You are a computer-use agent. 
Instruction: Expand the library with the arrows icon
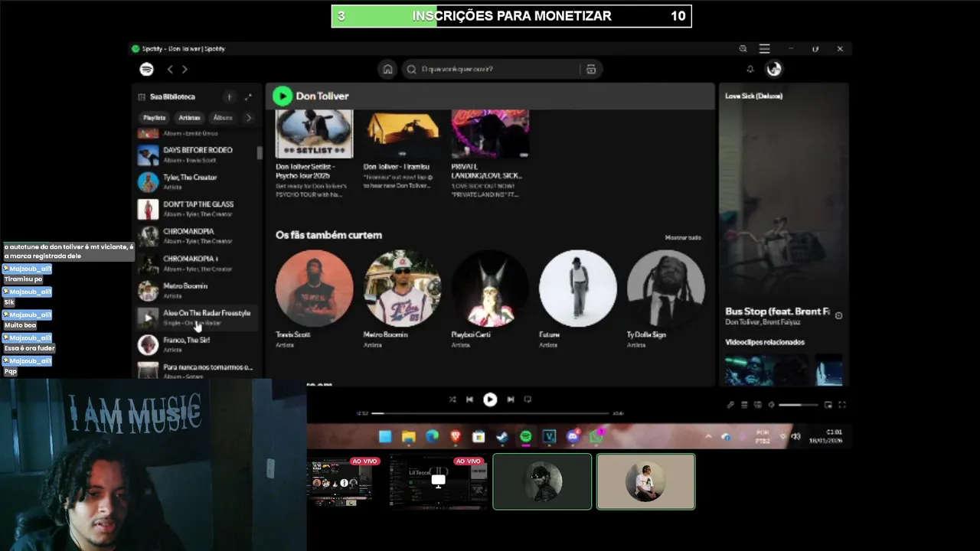pyautogui.click(x=248, y=96)
